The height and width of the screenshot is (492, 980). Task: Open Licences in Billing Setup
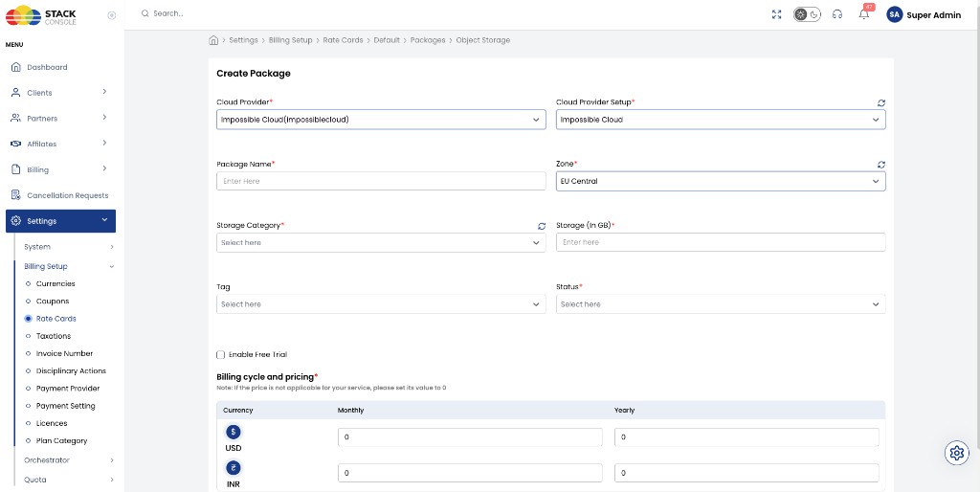[52, 424]
